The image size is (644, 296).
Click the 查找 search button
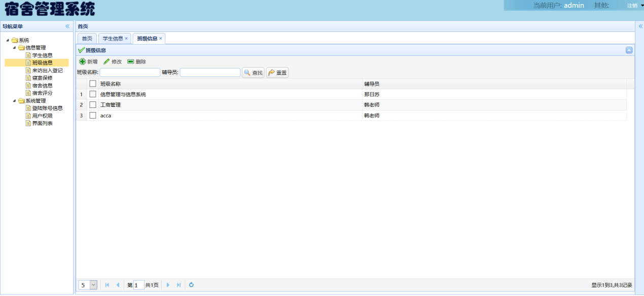(253, 72)
